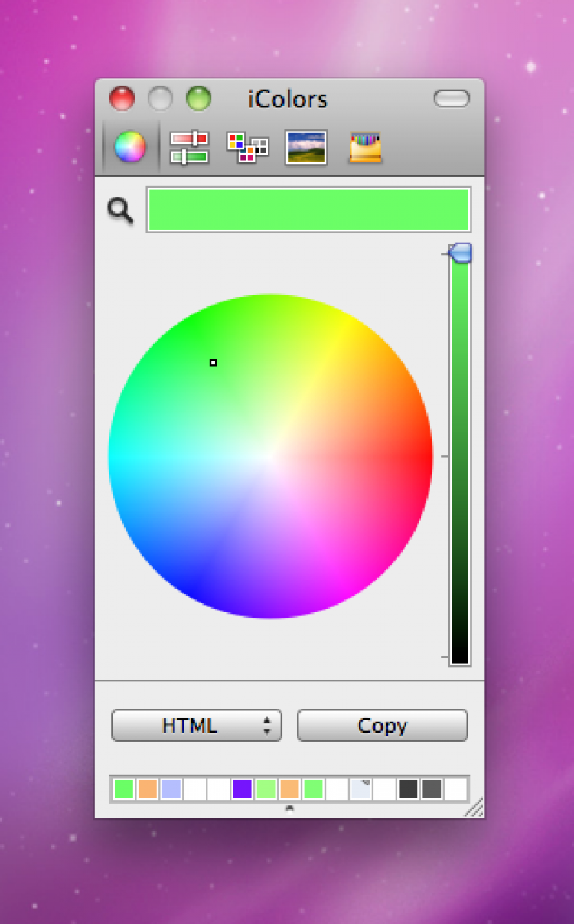Pick the pale swatch with corner arrow mark
The width and height of the screenshot is (574, 924).
pyautogui.click(x=360, y=789)
